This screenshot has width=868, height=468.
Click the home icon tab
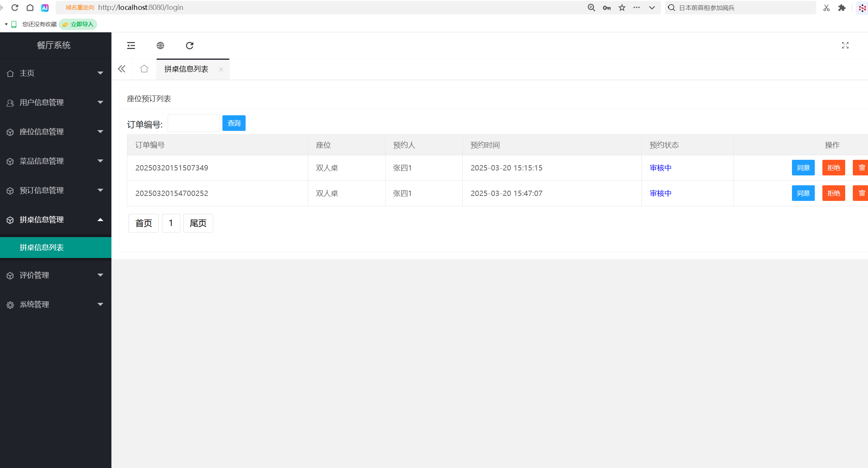(144, 69)
